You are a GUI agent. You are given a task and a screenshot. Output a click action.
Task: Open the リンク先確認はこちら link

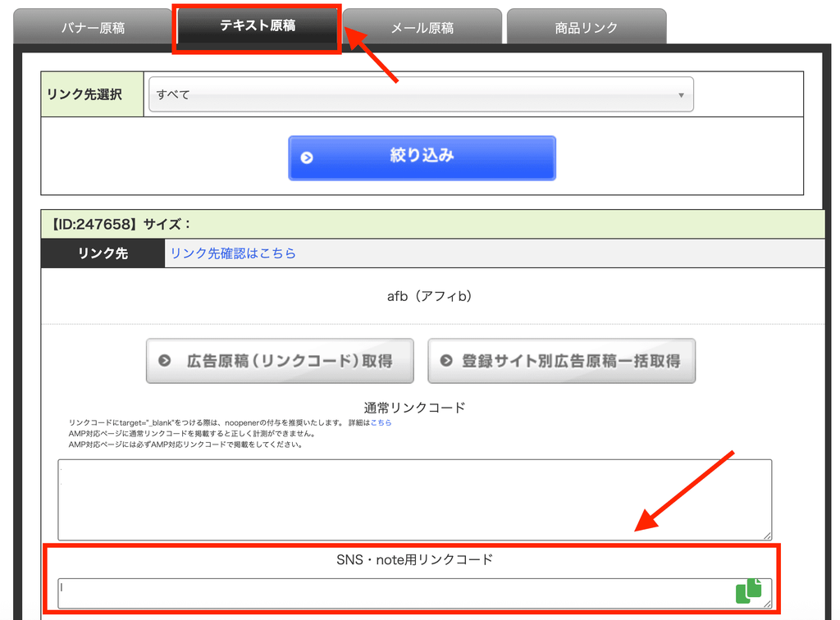(233, 253)
